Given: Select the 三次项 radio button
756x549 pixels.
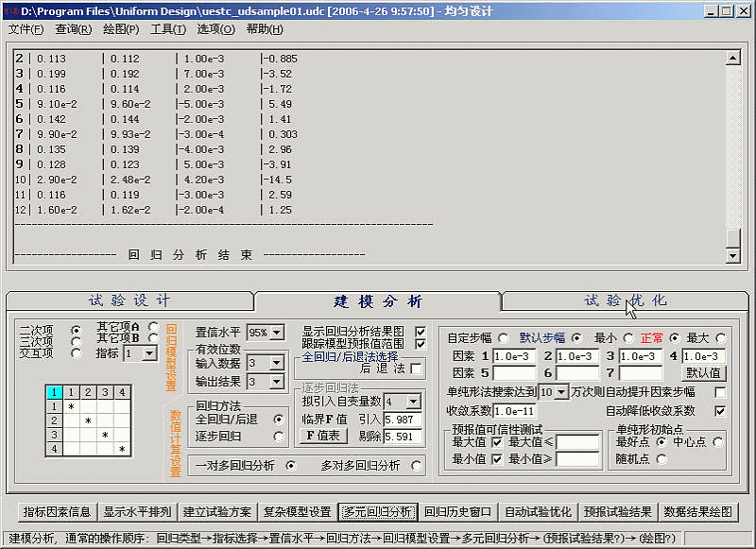Looking at the screenshot, I should click(x=77, y=341).
